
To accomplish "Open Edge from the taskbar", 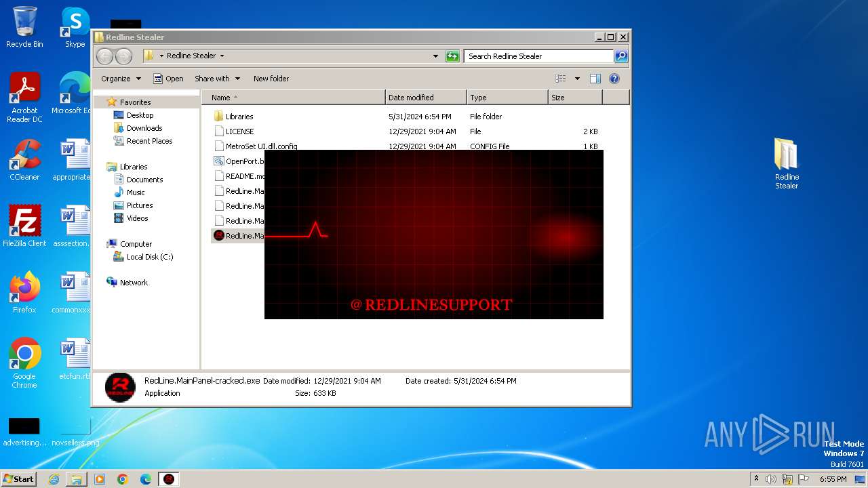I will coord(146,479).
